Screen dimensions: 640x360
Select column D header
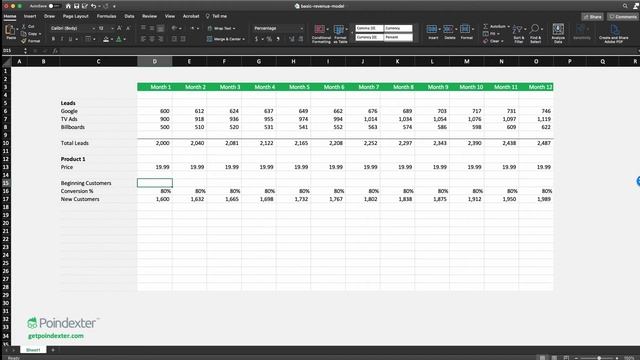(x=155, y=61)
